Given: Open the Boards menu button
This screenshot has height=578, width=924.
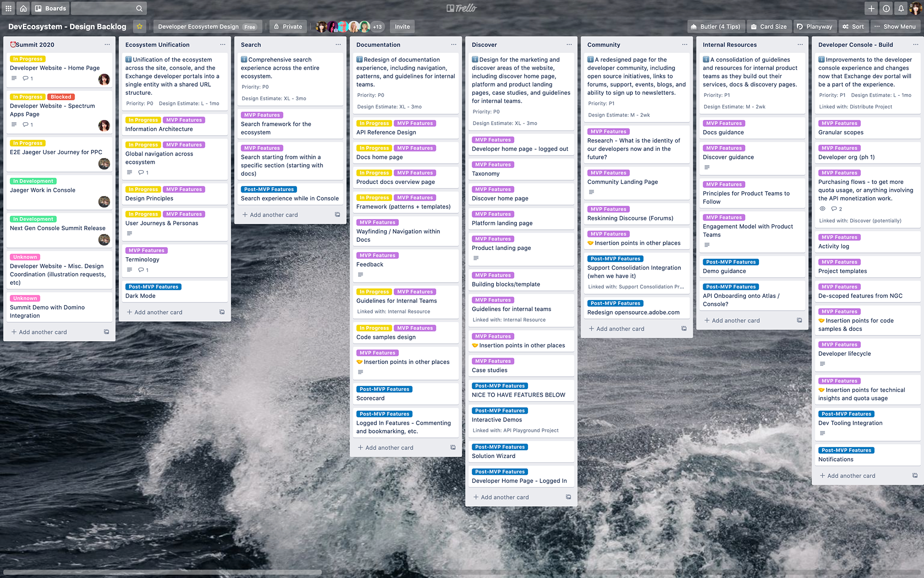Looking at the screenshot, I should [51, 8].
